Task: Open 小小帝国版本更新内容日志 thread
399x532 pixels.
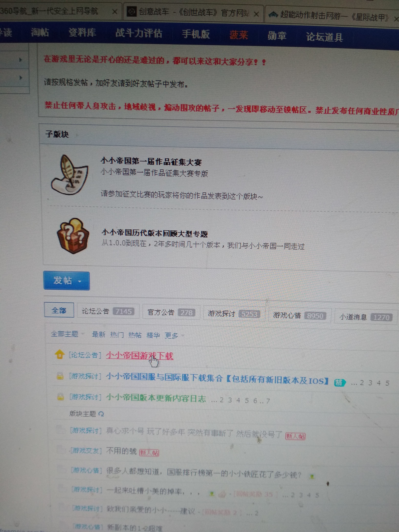Action: pos(156,398)
